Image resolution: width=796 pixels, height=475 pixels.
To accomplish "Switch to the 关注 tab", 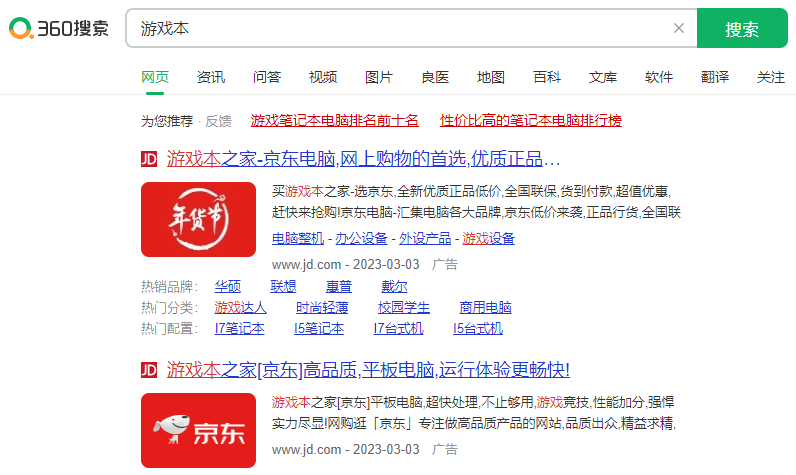I will point(771,77).
